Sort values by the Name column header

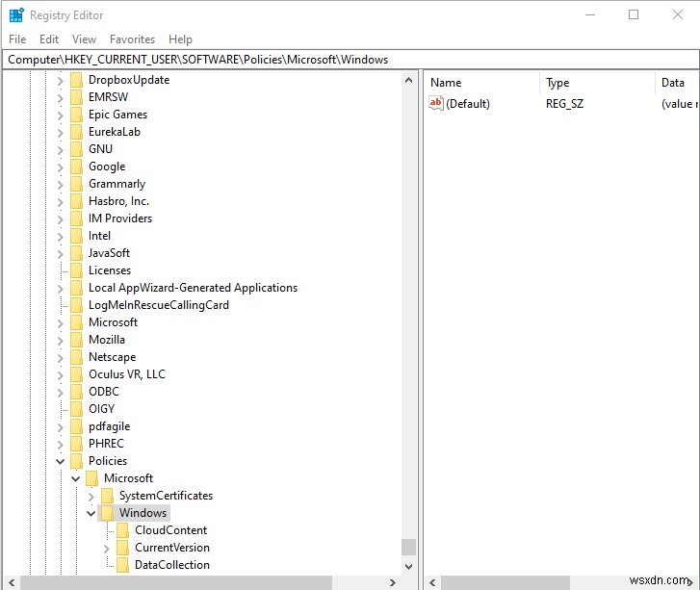(x=481, y=83)
